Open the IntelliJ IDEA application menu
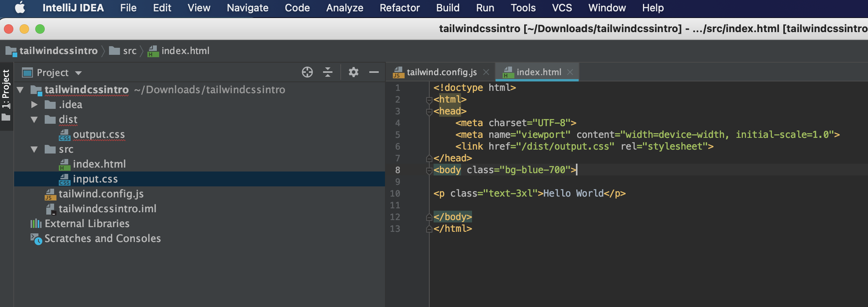The width and height of the screenshot is (868, 307). 73,8
